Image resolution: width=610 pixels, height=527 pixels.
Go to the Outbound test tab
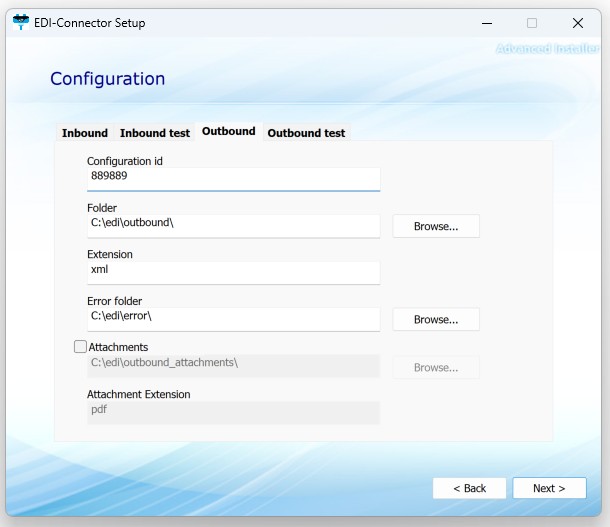(306, 133)
